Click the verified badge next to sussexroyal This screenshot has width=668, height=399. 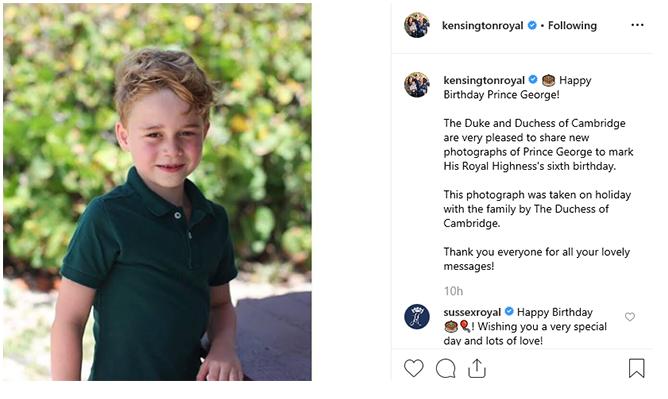(509, 311)
